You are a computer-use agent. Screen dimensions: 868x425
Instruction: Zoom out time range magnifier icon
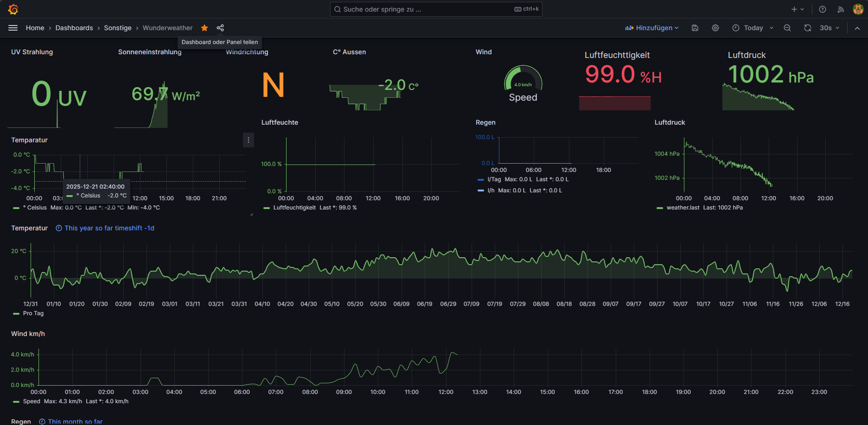(x=787, y=28)
